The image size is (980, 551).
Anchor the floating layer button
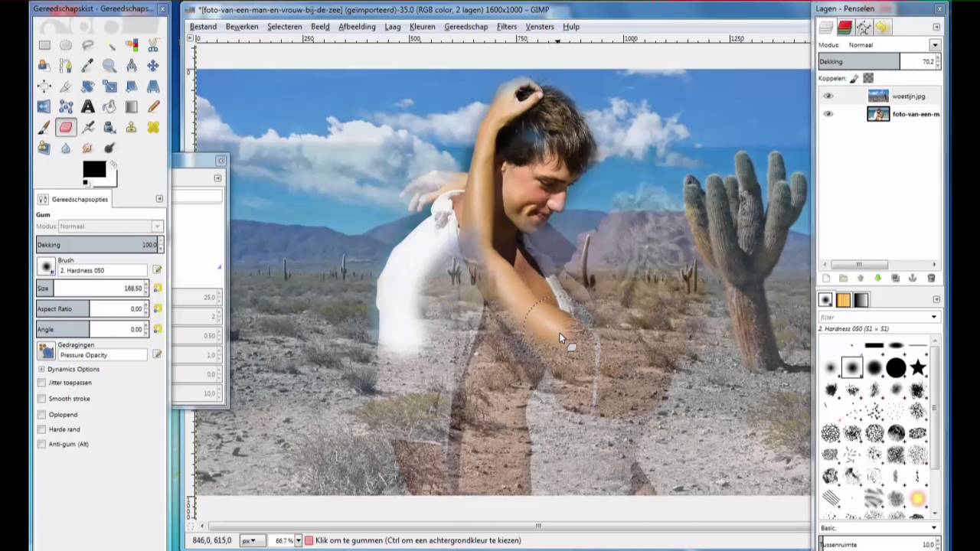click(913, 279)
